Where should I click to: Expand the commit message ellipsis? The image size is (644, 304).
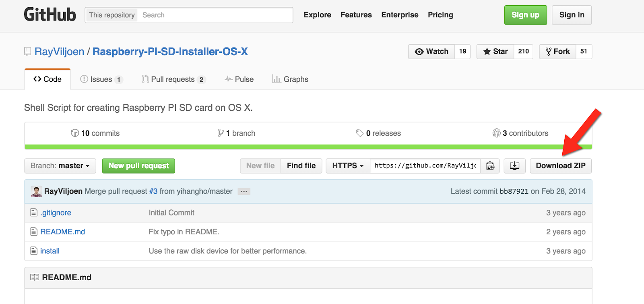[x=244, y=192]
